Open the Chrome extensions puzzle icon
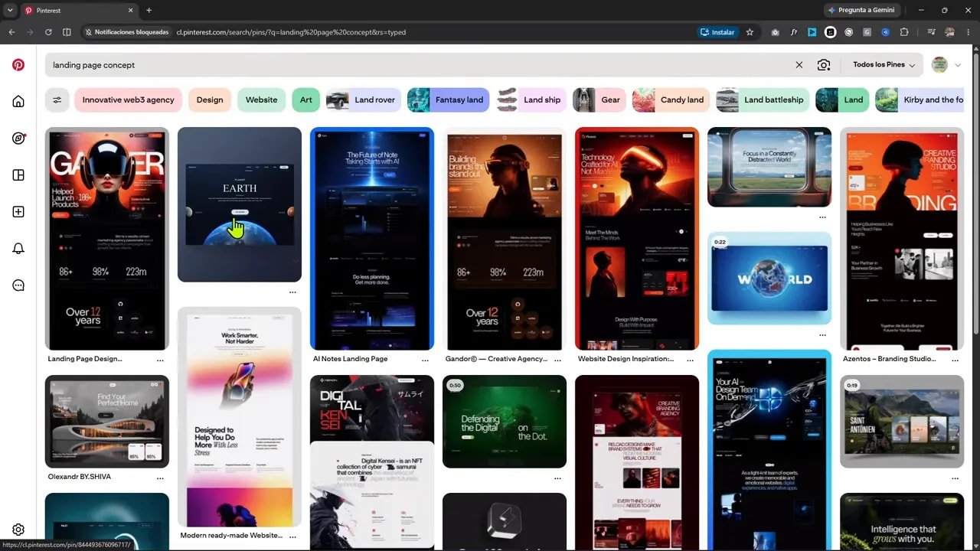The width and height of the screenshot is (980, 551). 904,32
